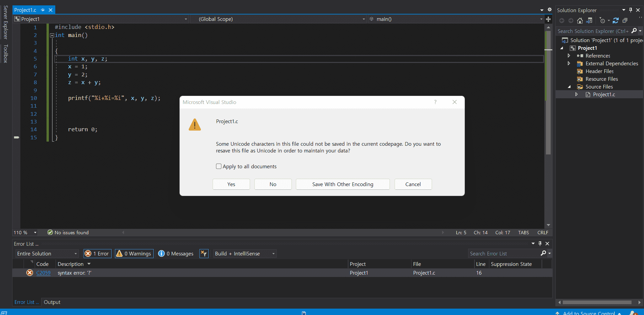The height and width of the screenshot is (315, 644).
Task: Click the Solution 'Project1' icon in the tree
Action: point(565,40)
